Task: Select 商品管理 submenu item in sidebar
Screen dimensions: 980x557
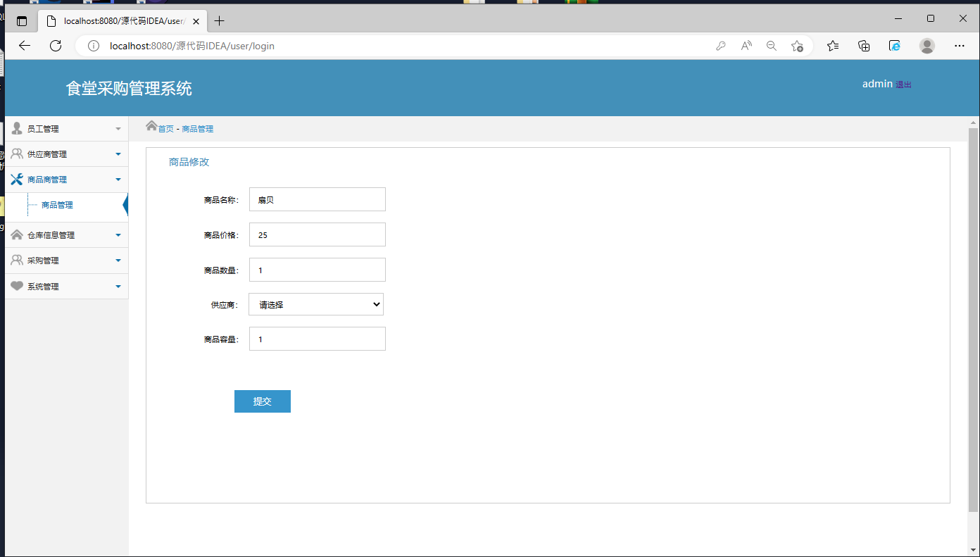Action: tap(57, 205)
